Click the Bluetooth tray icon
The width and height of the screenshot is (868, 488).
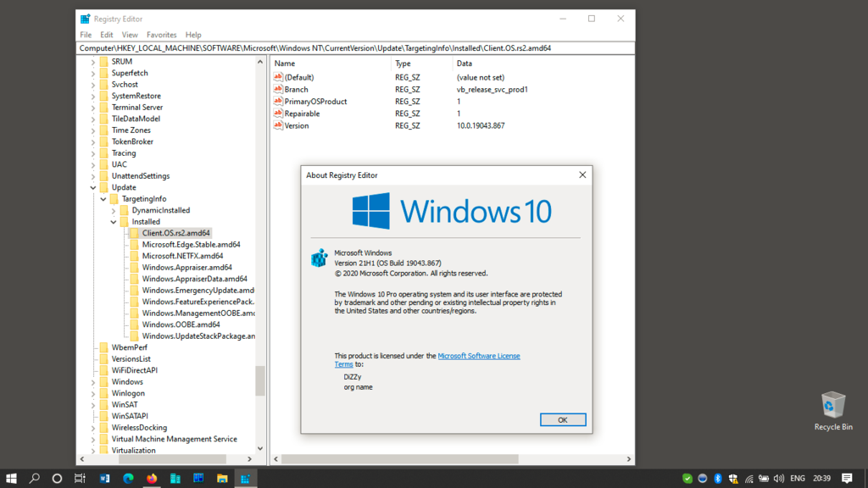click(718, 478)
